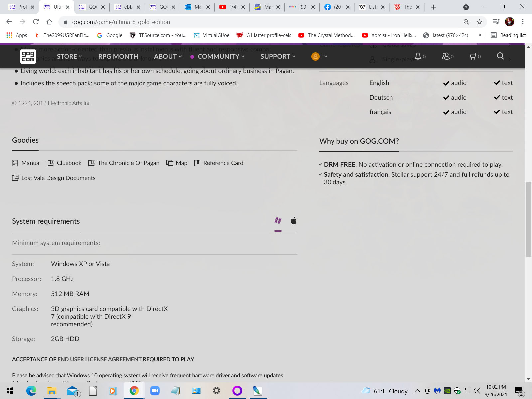Open Reading list button
Viewport: 532px width, 399px height.
(x=508, y=35)
